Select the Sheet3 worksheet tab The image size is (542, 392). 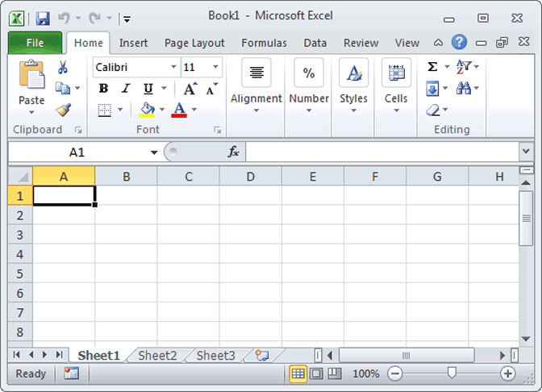click(x=215, y=356)
